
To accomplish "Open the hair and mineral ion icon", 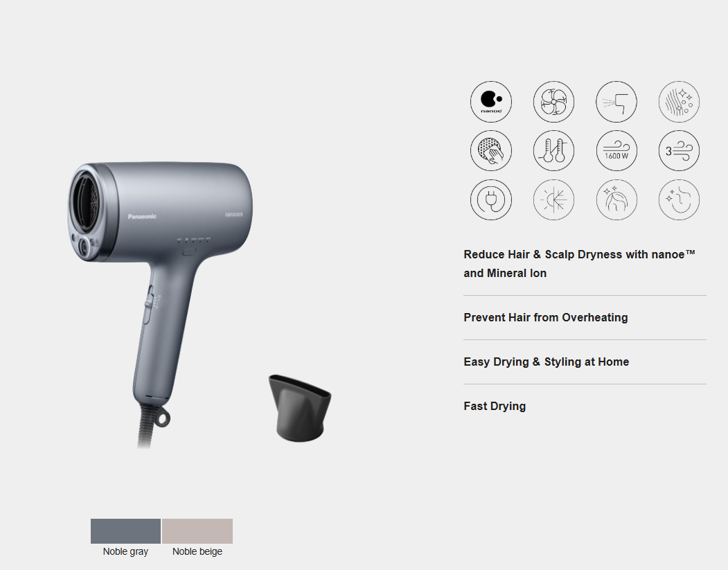I will (x=679, y=102).
